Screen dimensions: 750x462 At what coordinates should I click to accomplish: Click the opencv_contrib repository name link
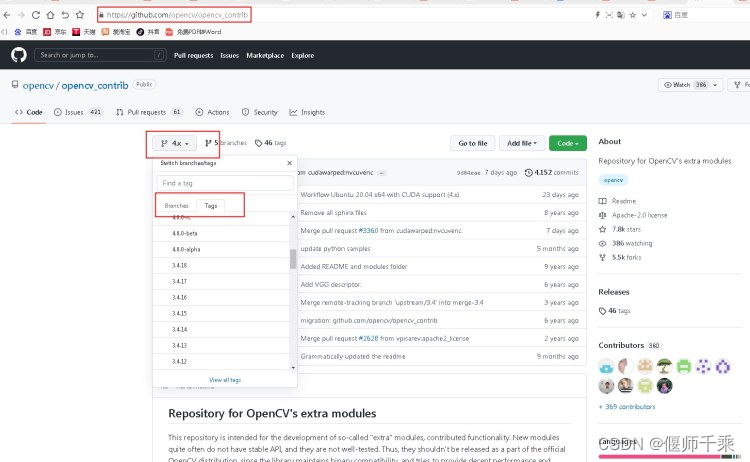point(95,86)
